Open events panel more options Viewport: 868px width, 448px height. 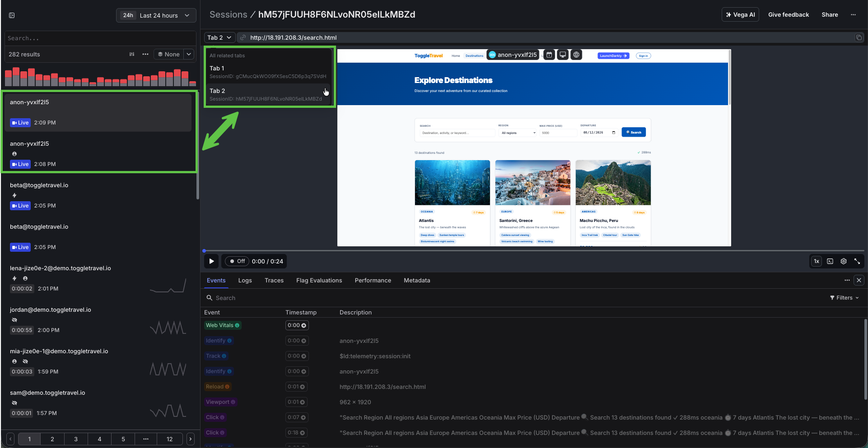pos(847,280)
